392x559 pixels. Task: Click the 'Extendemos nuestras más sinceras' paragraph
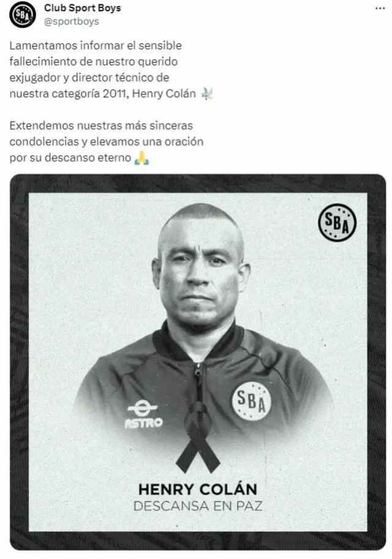pyautogui.click(x=106, y=142)
